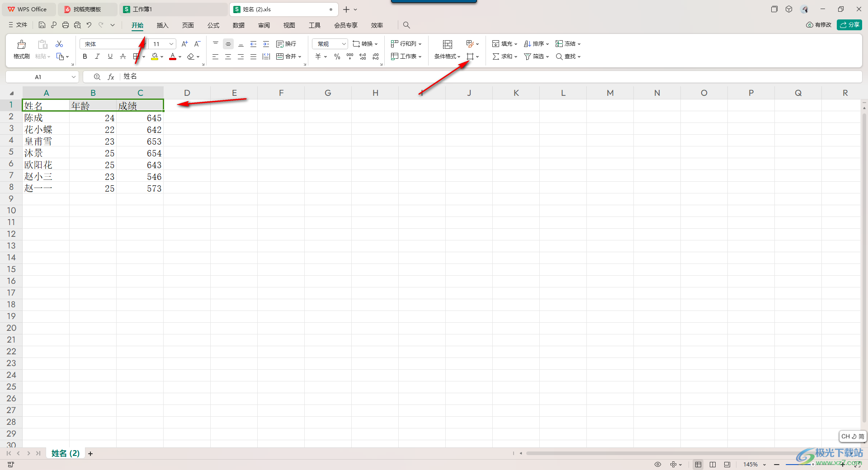
Task: Click the Save icon in quick access
Action: 42,25
